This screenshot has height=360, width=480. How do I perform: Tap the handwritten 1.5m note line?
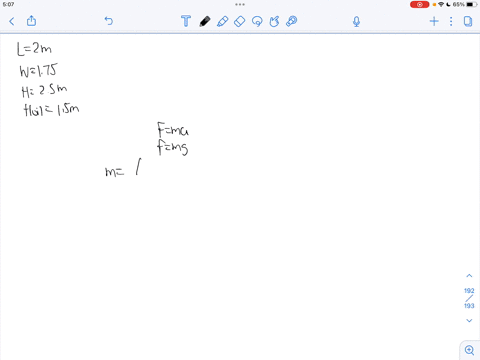tap(51, 110)
